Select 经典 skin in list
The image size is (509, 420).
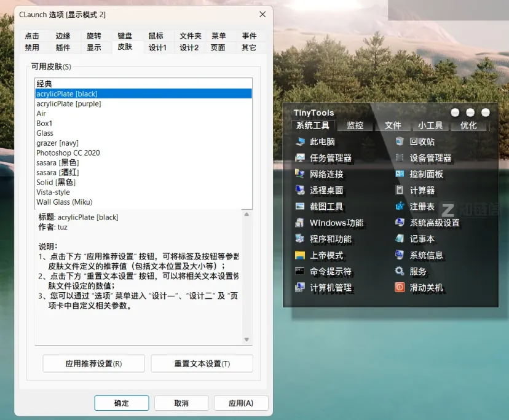pos(143,84)
